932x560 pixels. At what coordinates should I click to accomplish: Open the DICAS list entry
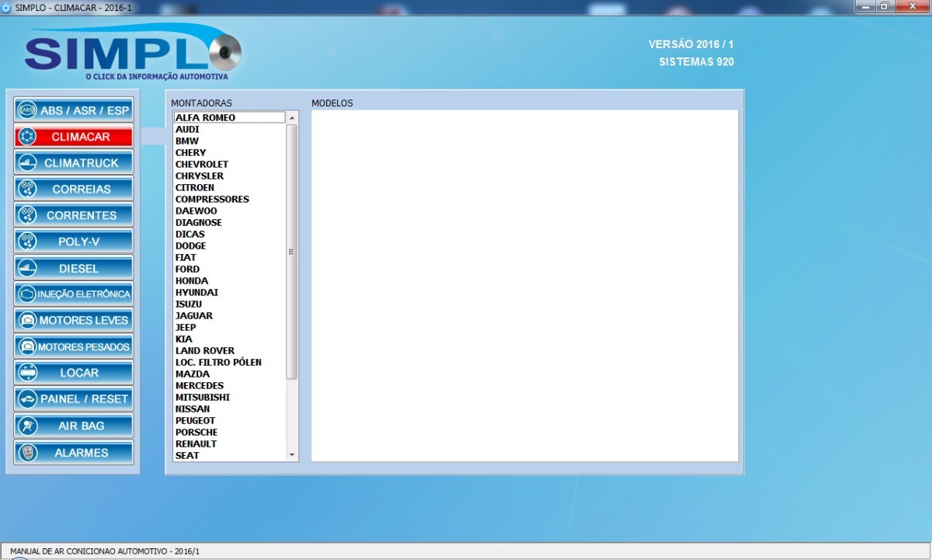[229, 234]
